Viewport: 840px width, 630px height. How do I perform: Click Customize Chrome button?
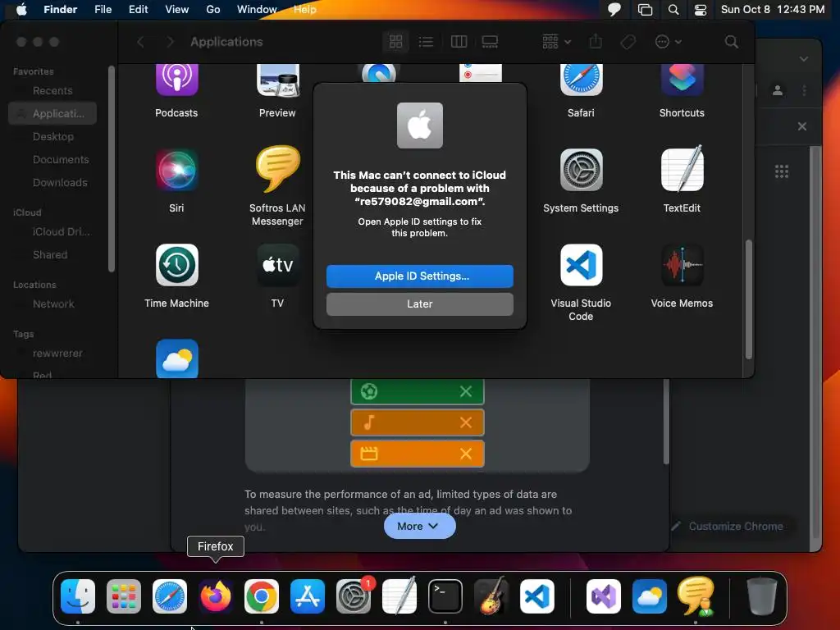click(728, 526)
